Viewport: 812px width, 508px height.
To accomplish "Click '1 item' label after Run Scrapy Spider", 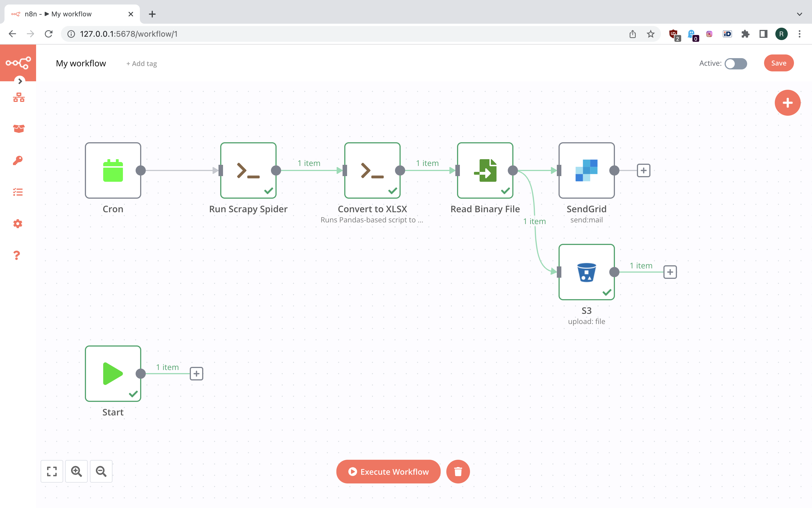I will coord(309,163).
